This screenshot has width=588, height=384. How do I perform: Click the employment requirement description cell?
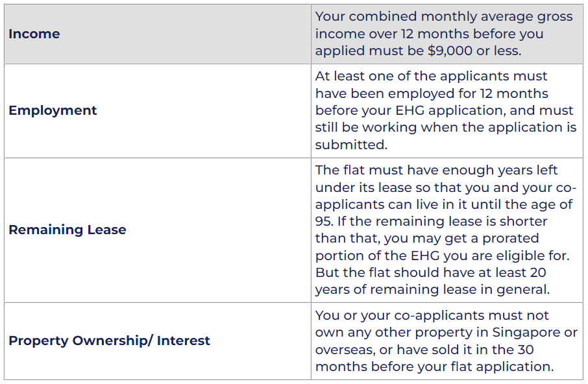[x=445, y=110]
